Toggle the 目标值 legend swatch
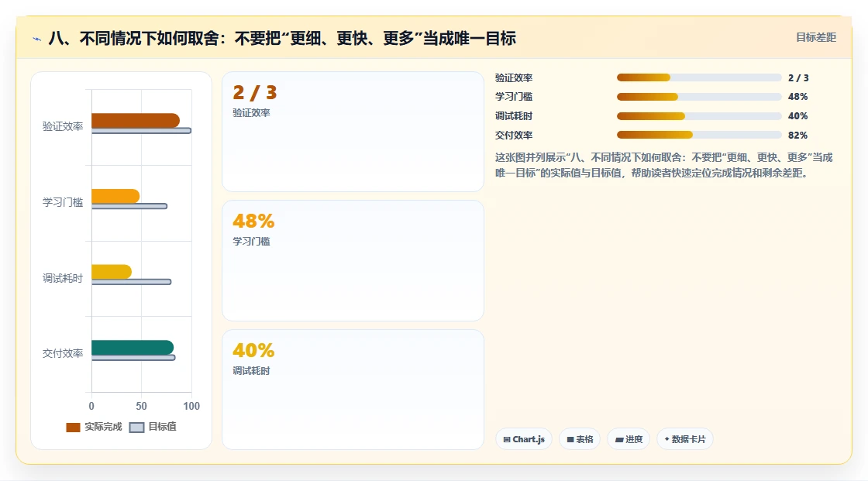The height and width of the screenshot is (481, 868). (136, 428)
